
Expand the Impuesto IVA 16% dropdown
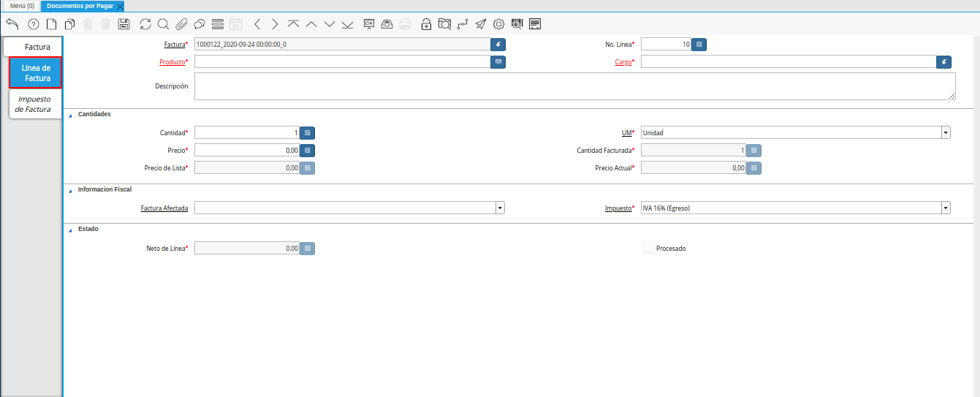tap(946, 208)
